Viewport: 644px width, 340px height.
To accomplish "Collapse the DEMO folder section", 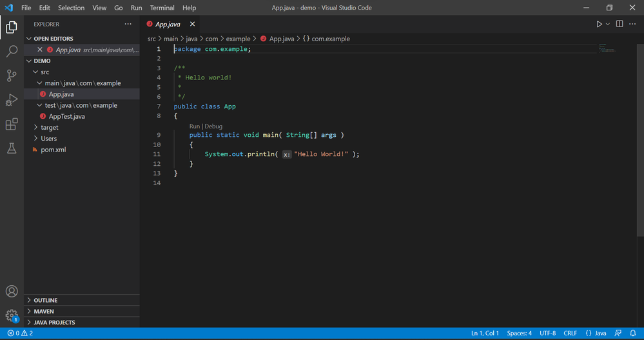I will [29, 61].
